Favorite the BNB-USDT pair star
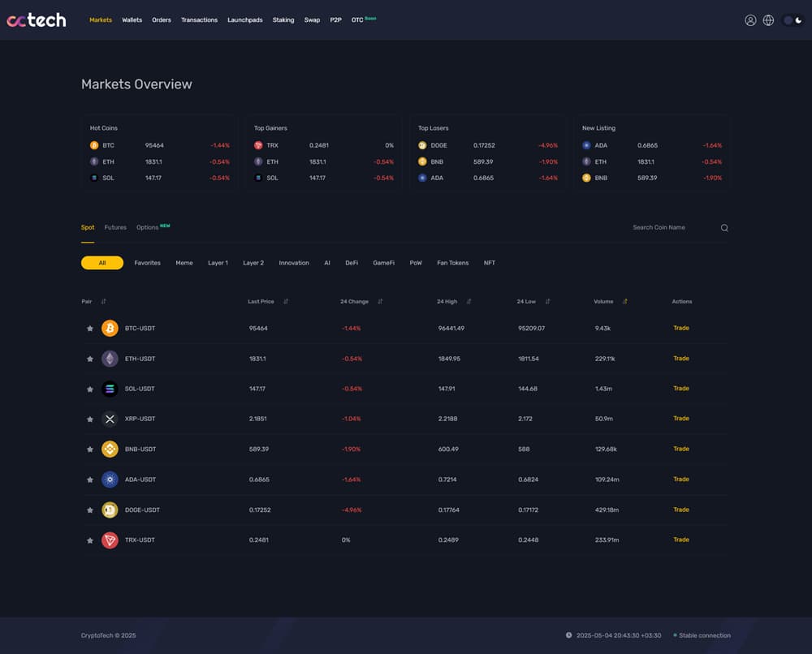812x654 pixels. (90, 449)
